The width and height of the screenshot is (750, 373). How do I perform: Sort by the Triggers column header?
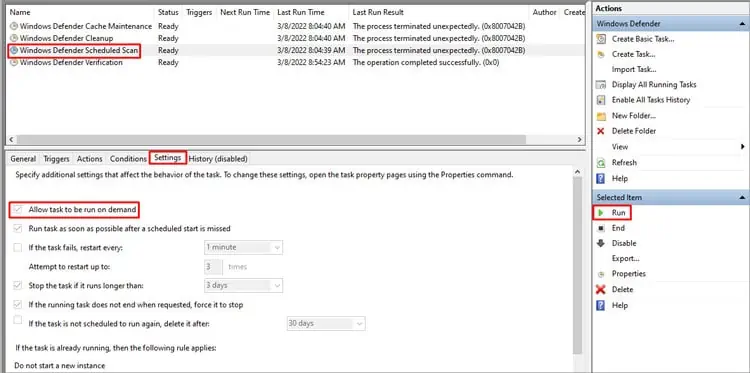[x=199, y=12]
